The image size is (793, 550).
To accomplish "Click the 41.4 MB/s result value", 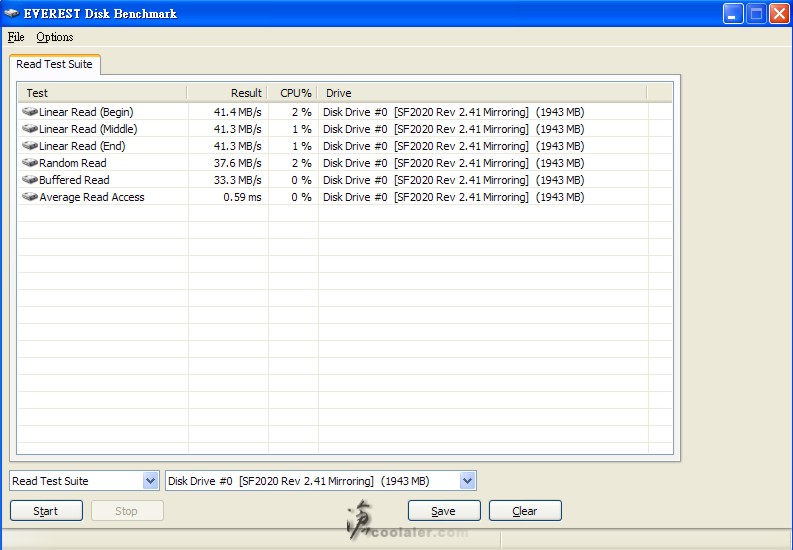I will pos(237,112).
